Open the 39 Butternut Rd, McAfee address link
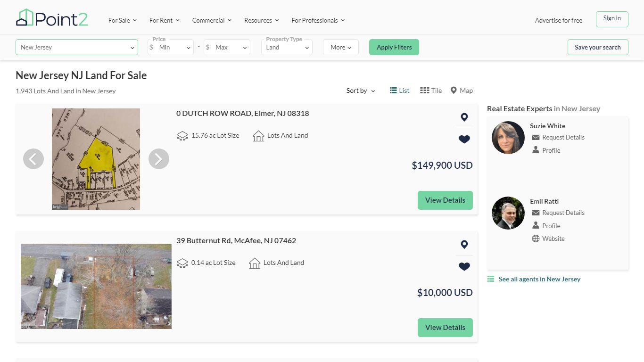The image size is (644, 362). click(236, 240)
